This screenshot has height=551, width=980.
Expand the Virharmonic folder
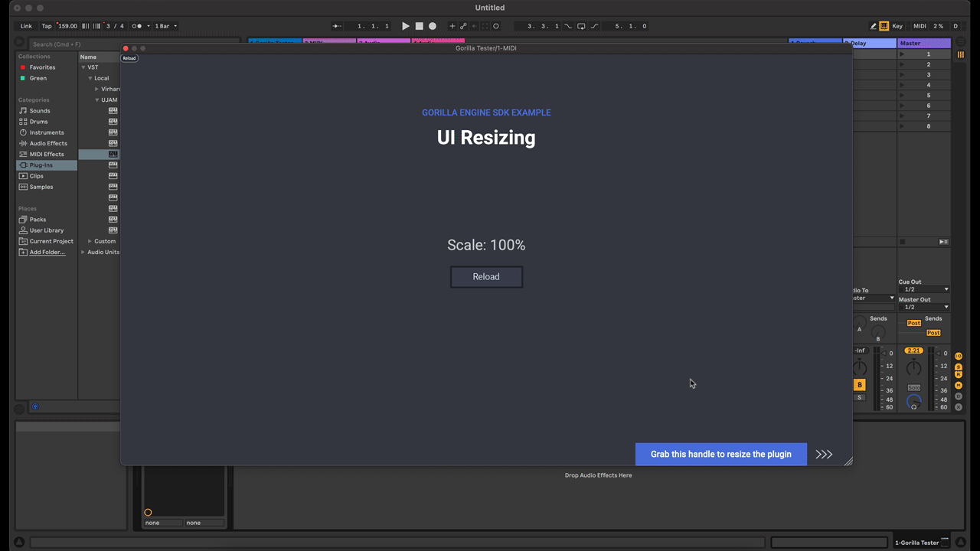97,89
